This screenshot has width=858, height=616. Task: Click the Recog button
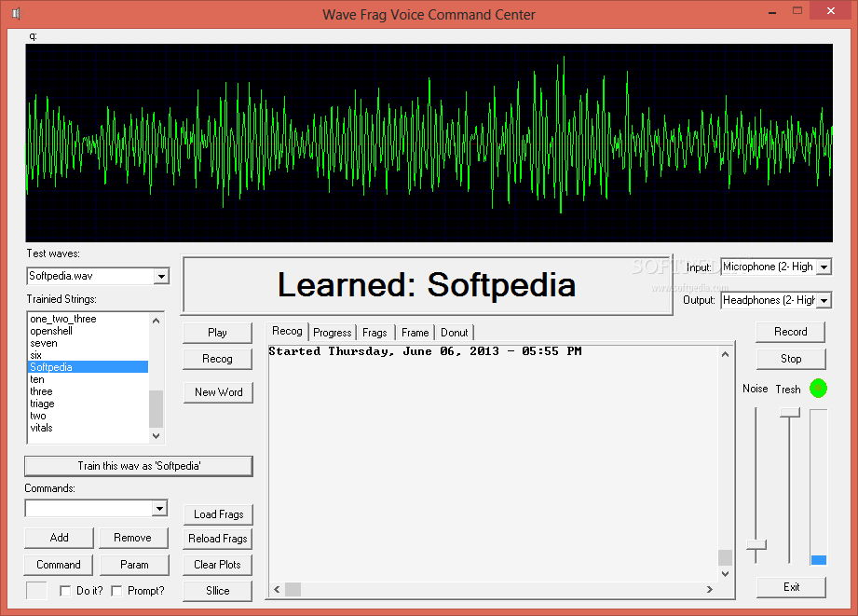click(217, 359)
